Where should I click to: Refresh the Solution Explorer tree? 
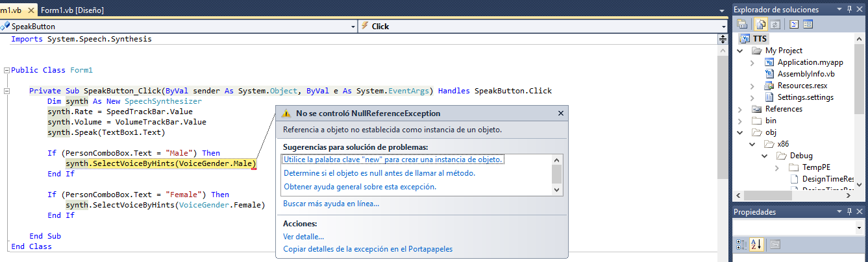pos(774,25)
